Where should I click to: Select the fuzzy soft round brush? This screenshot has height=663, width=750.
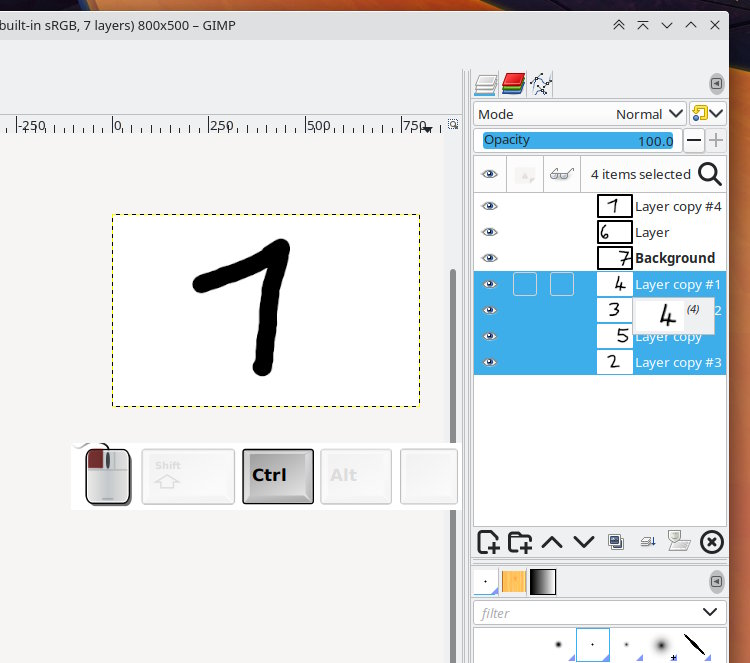click(x=661, y=645)
